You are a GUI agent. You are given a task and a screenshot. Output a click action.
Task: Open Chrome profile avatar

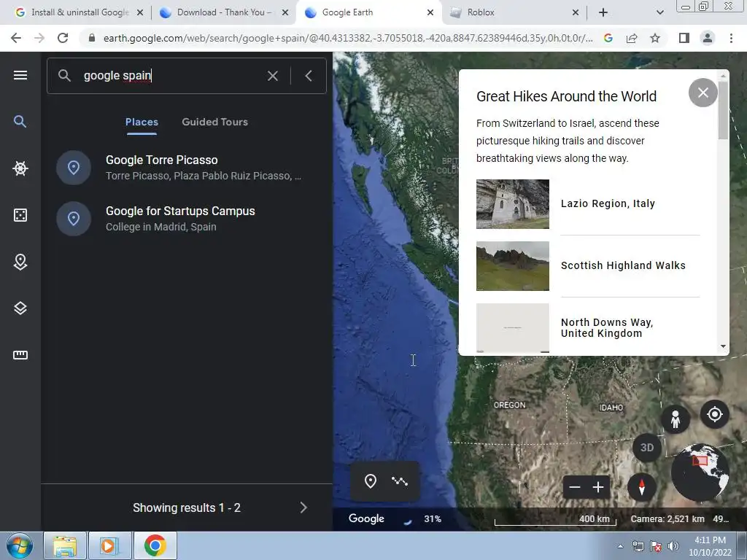(708, 38)
